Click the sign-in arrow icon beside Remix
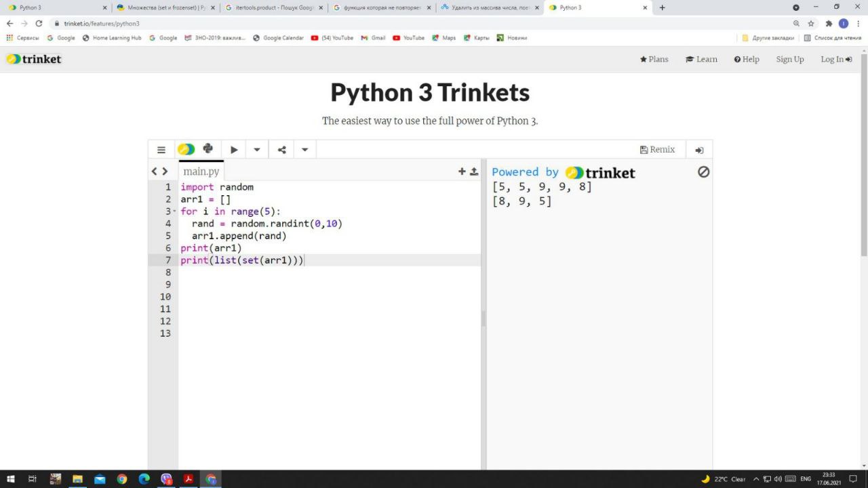 pyautogui.click(x=699, y=150)
